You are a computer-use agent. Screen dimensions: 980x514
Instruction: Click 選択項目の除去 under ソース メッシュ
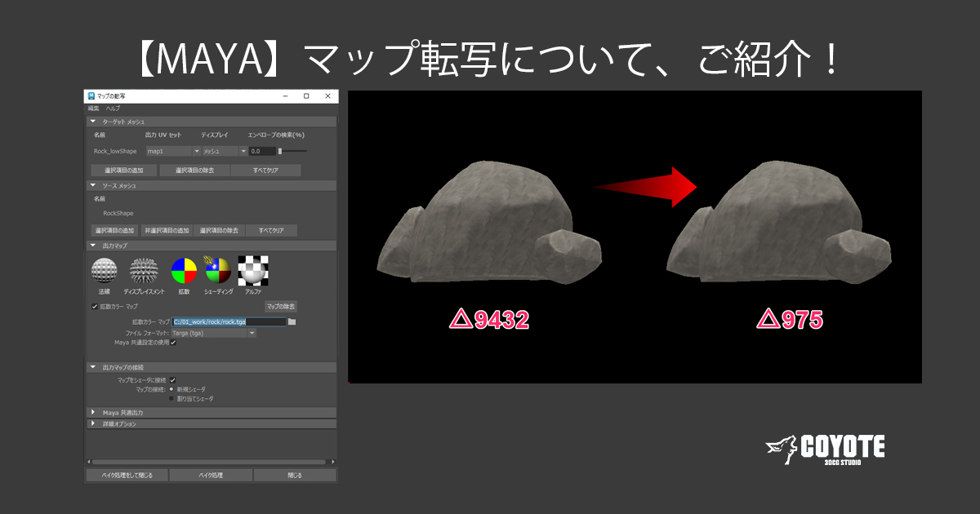(219, 231)
